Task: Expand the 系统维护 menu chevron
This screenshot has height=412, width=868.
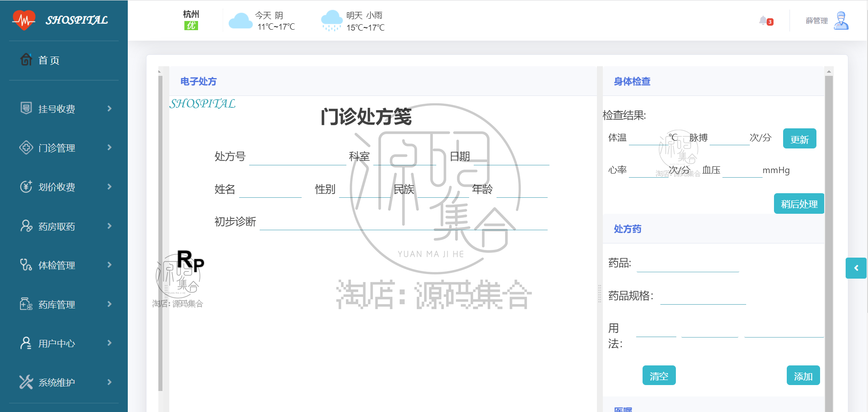Action: [110, 382]
